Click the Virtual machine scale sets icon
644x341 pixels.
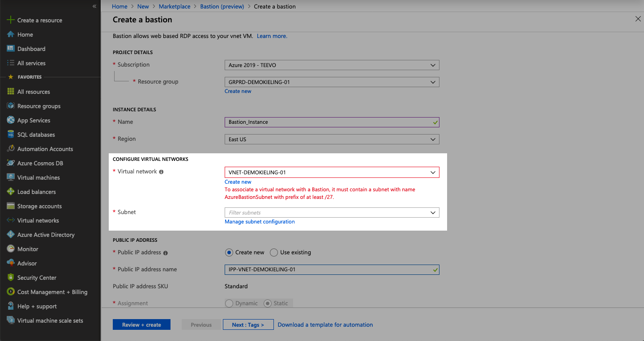(x=11, y=320)
